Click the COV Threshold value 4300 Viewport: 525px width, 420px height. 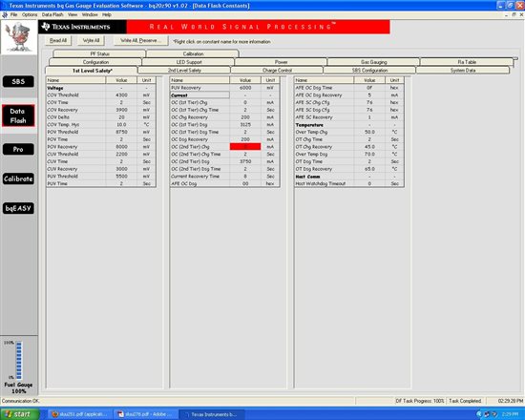121,95
